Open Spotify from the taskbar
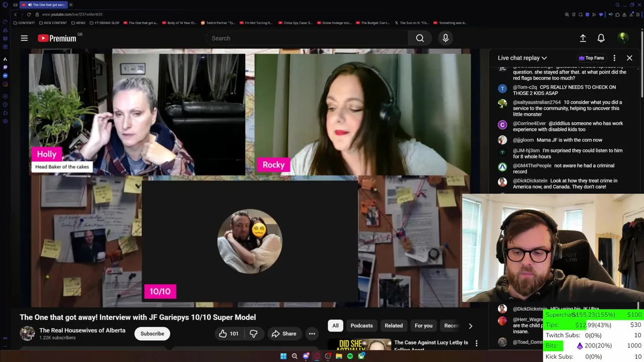 [350, 356]
